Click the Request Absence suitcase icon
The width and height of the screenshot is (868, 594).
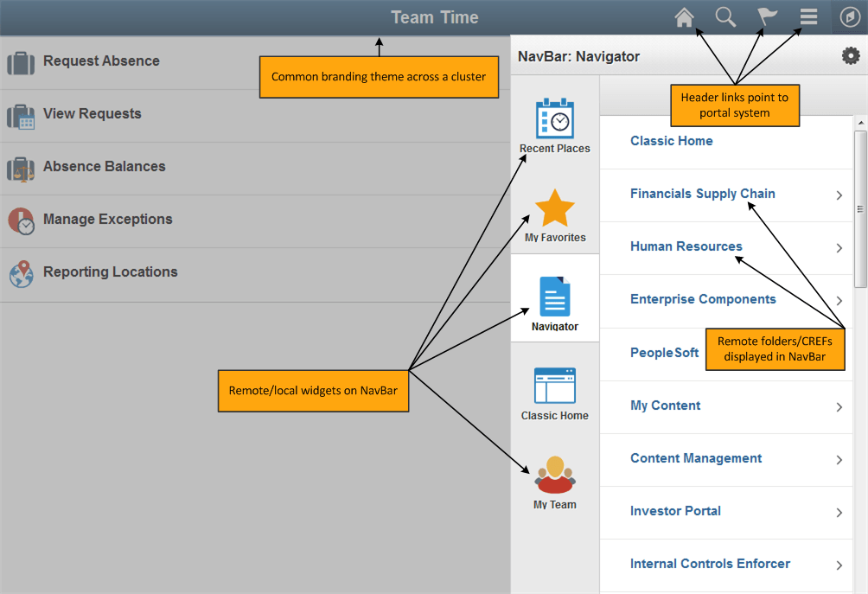point(21,62)
